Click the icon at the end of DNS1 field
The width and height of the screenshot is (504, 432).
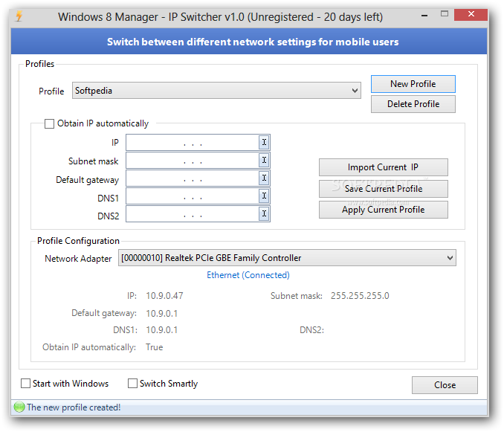click(264, 196)
